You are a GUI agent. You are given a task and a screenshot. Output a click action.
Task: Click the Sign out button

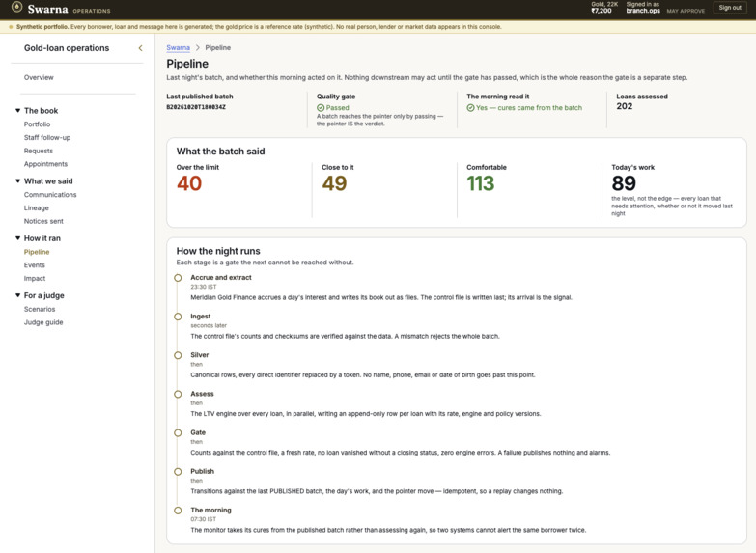click(730, 8)
